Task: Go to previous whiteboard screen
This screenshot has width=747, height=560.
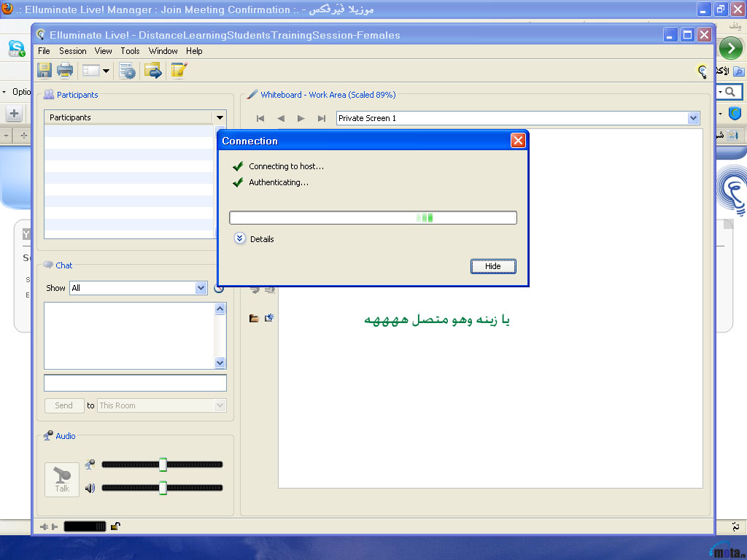Action: [x=281, y=118]
